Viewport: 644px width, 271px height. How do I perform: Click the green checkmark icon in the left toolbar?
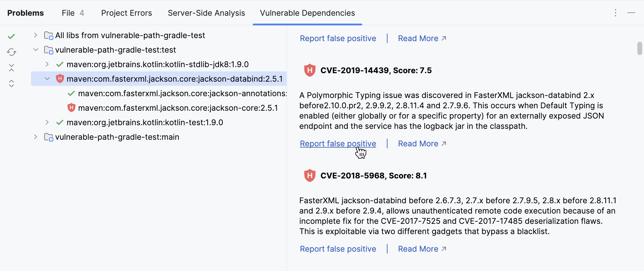[x=11, y=36]
